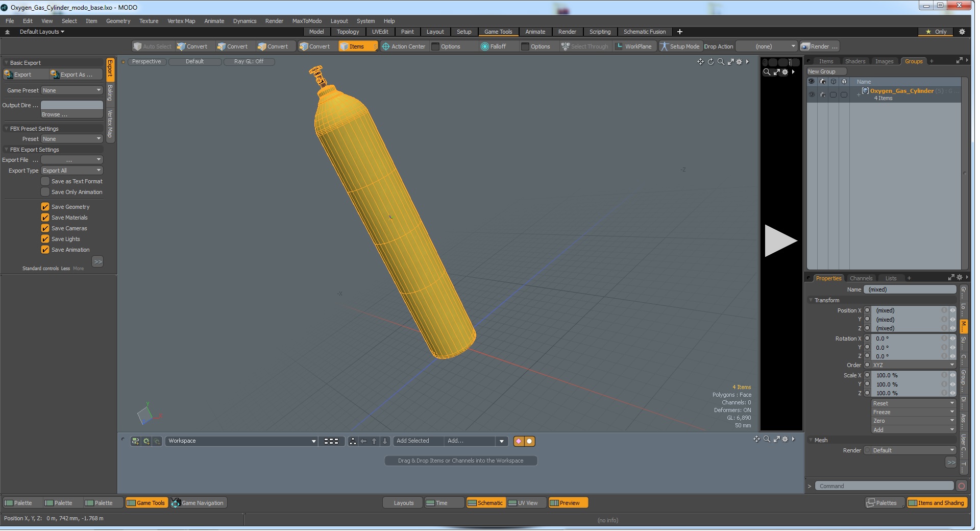Click the preview panel magnifier icon
Viewport: 980px width, 531px height.
(x=767, y=72)
